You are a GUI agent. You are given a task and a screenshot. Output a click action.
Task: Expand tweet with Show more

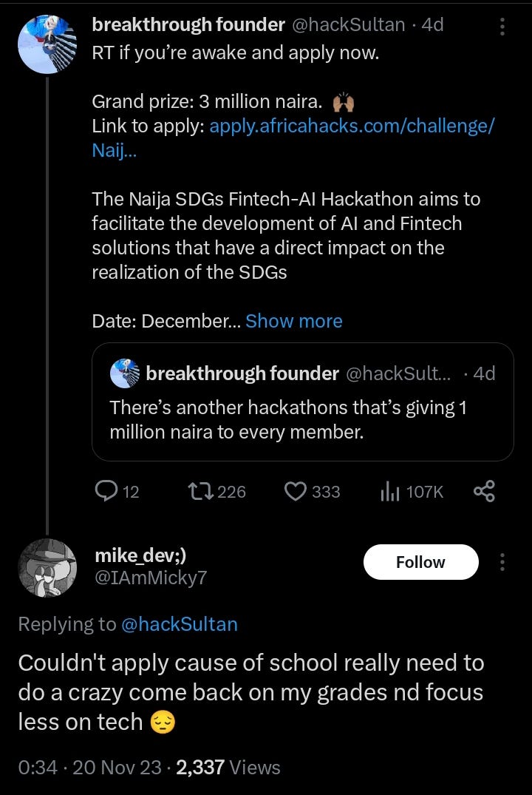tap(293, 321)
